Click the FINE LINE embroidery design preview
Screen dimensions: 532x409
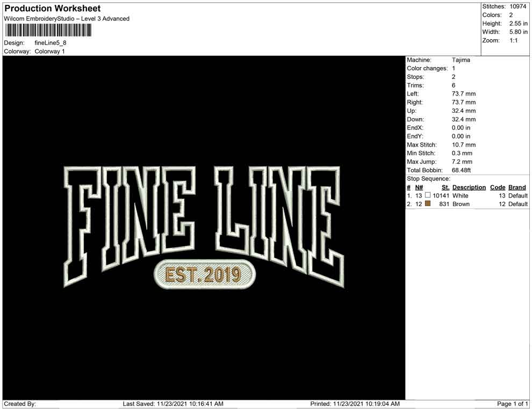[204, 227]
